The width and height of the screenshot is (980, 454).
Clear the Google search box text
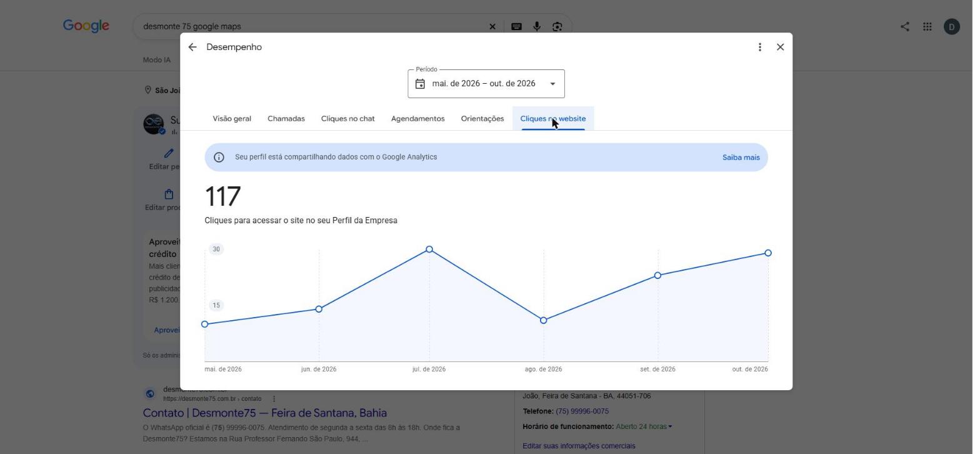click(x=492, y=26)
